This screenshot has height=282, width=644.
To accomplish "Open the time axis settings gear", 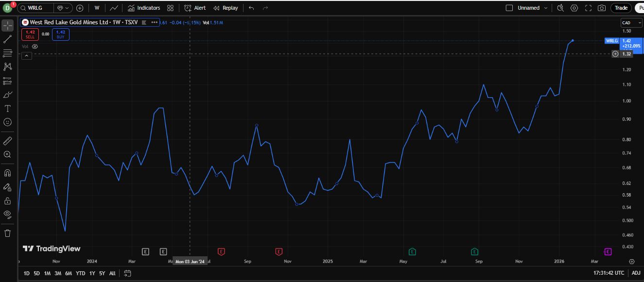I will (631, 261).
